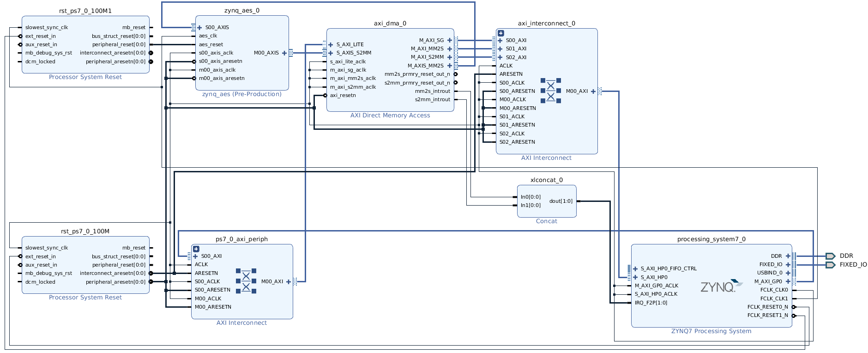This screenshot has height=353, width=868.
Task: Expand M_AXI_MM2S interface on axi_dma_0
Action: point(450,49)
